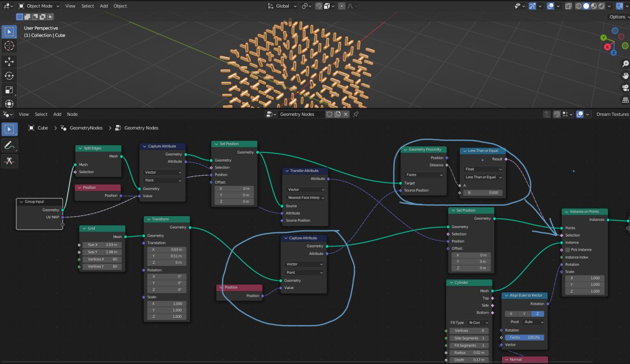Open the 3D viewport Object menu

[120, 6]
